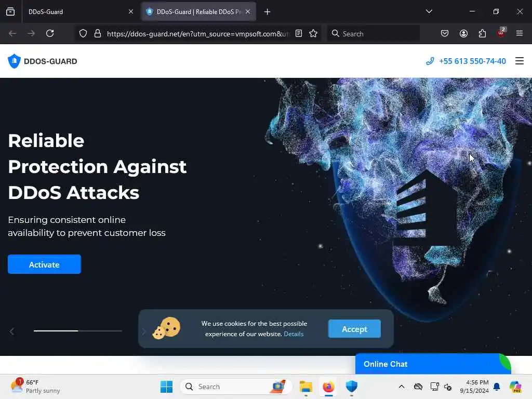Go forward one page
532x399 pixels.
(31, 34)
